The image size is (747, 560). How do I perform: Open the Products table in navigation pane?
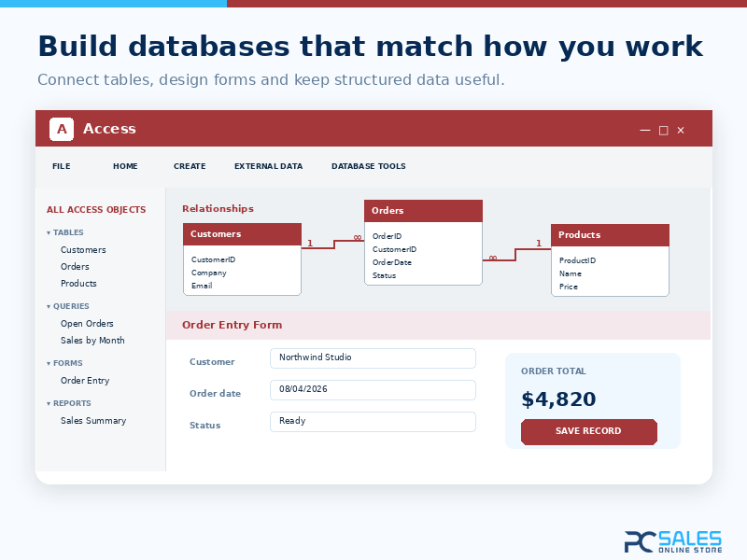[x=78, y=284]
